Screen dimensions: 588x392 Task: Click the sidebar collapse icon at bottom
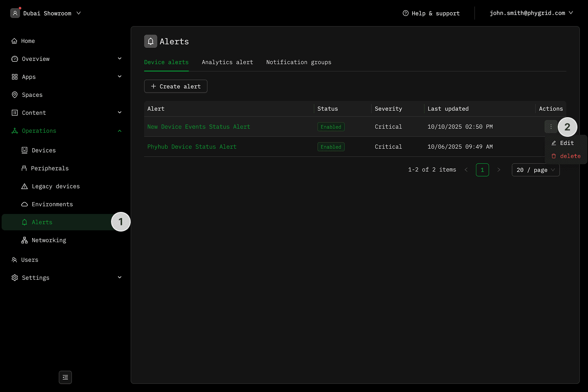[65, 377]
